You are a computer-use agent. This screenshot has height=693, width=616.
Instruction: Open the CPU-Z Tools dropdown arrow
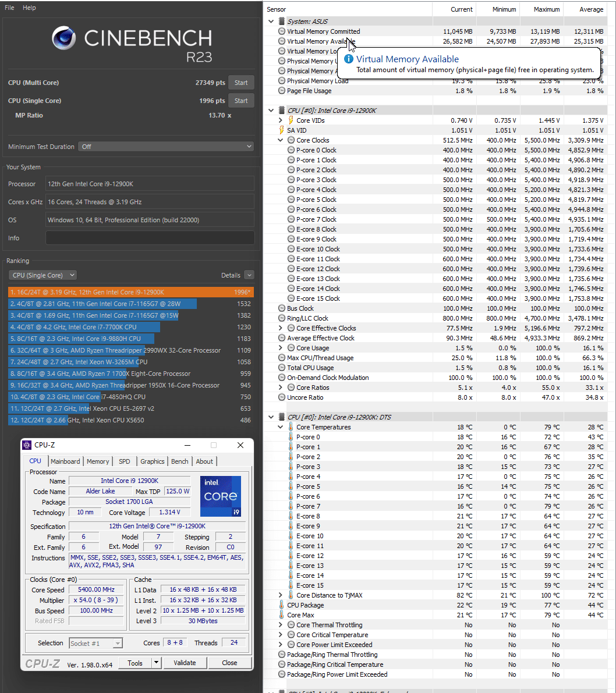pos(156,663)
